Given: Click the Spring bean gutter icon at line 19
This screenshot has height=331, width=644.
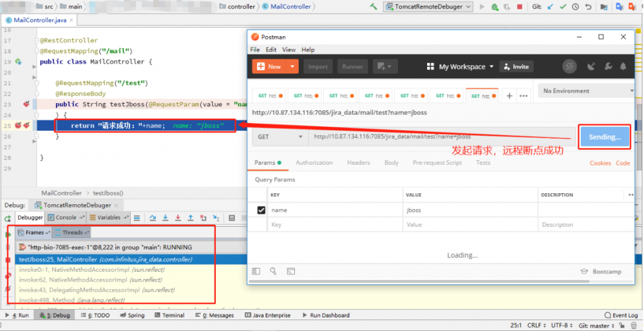Looking at the screenshot, I should pos(18,62).
